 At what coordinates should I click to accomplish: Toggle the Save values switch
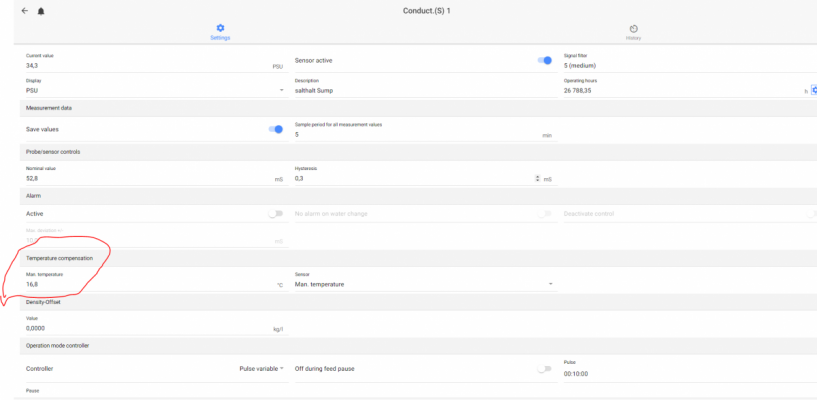pos(276,129)
